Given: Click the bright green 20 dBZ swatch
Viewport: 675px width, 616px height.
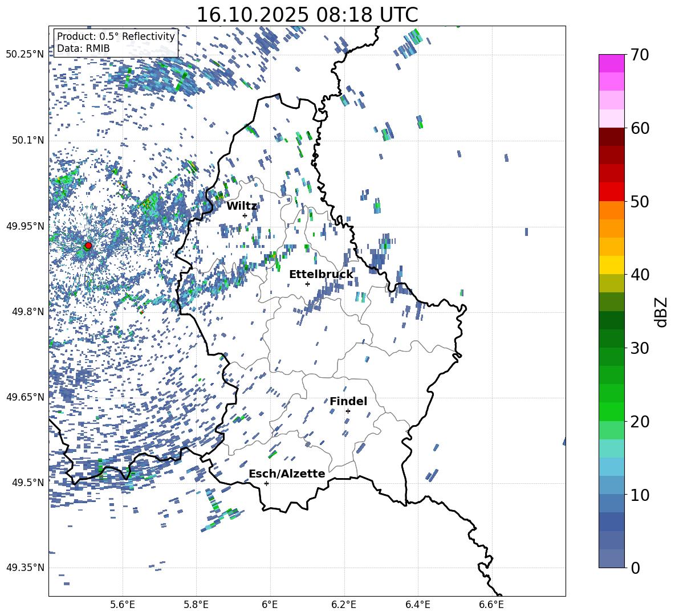Looking at the screenshot, I should [611, 411].
